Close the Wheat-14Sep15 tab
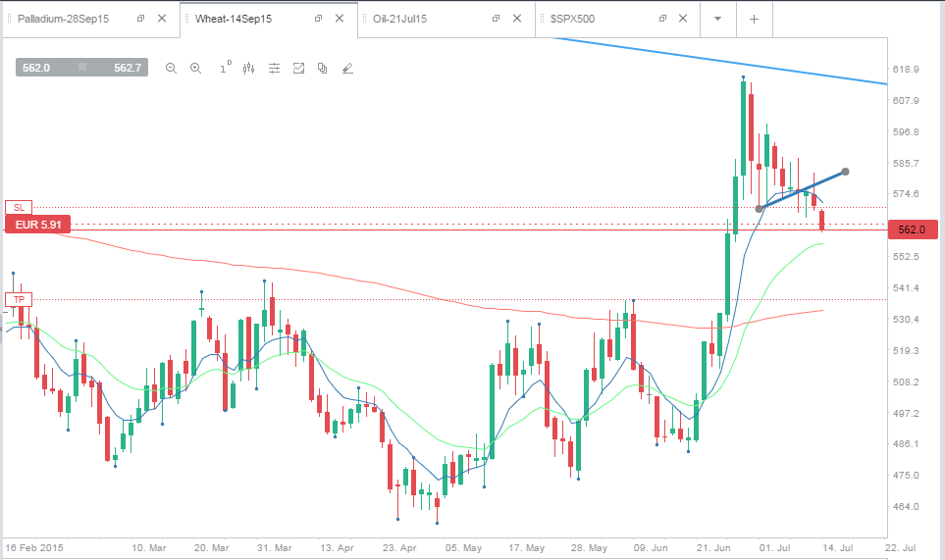This screenshot has height=560, width=945. 340,19
